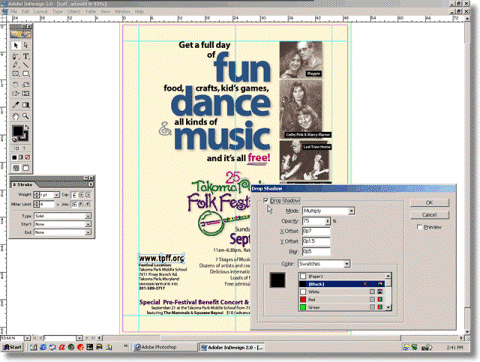Open the stroke Type dropdown
This screenshot has height=362, width=480.
[x=88, y=216]
